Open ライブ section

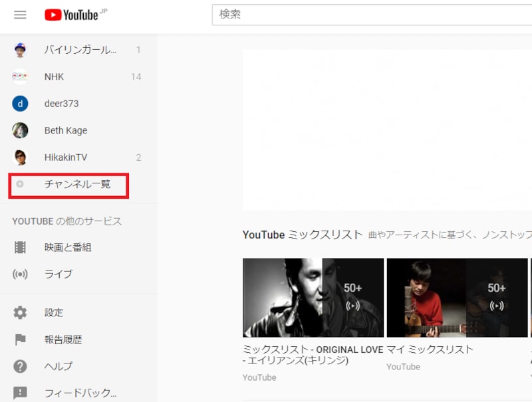[59, 274]
